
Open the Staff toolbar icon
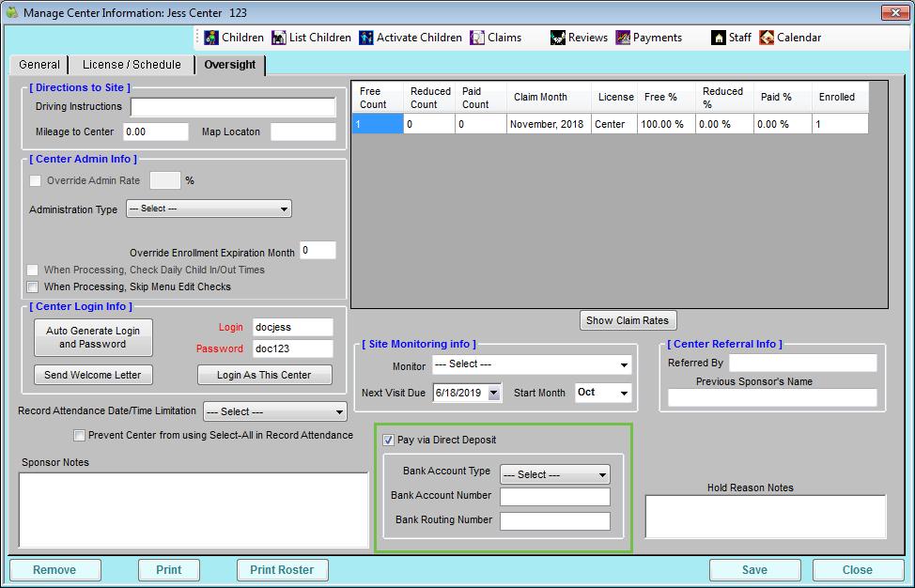[x=719, y=38]
